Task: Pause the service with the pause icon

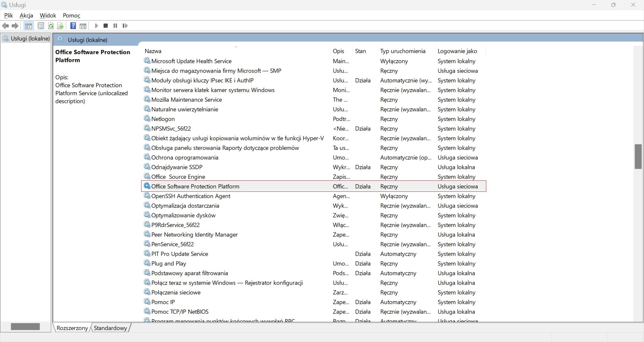Action: 115,26
